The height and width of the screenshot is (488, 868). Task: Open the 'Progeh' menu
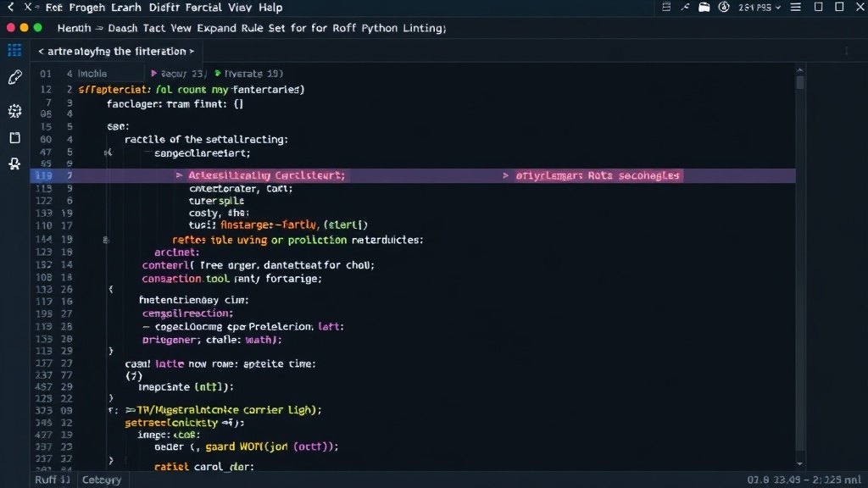(87, 8)
